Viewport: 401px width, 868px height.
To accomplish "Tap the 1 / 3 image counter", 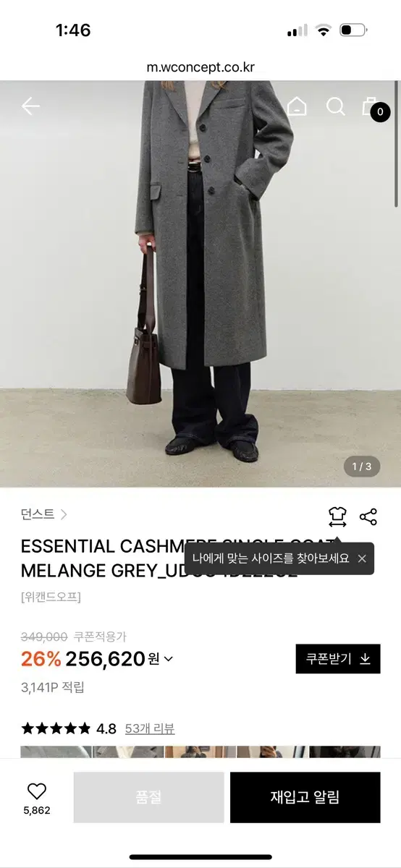I will point(361,467).
